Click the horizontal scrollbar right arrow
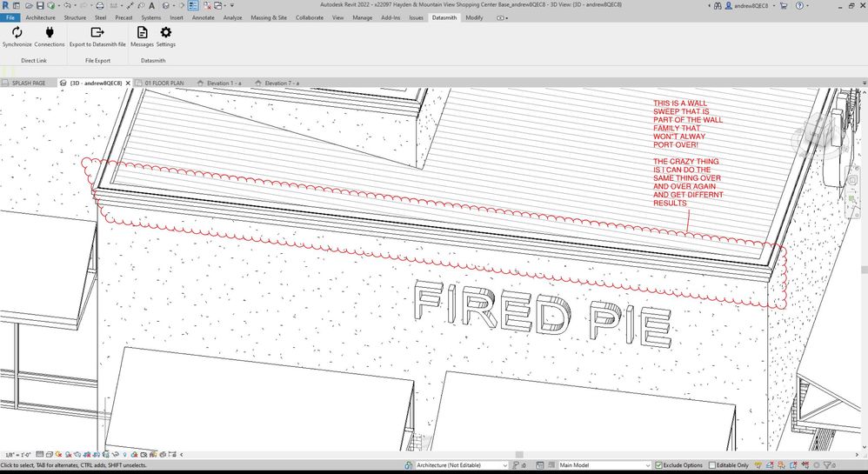868x474 pixels. 855,455
